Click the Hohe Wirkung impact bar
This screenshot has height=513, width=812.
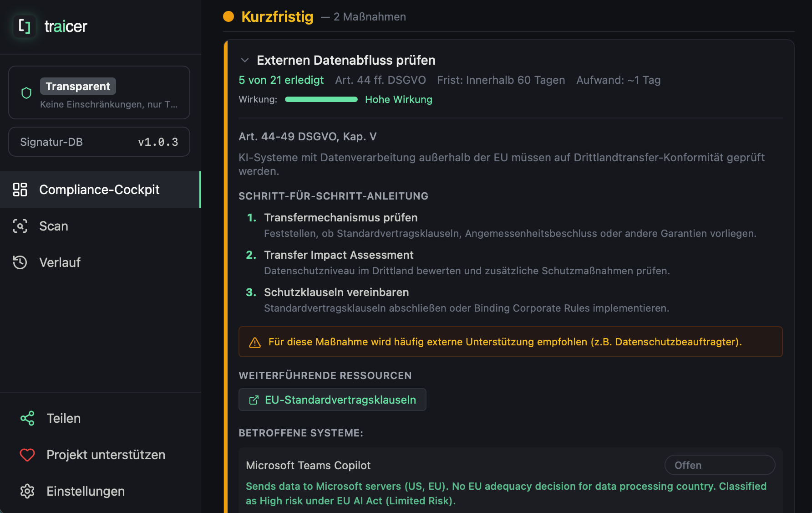click(321, 99)
